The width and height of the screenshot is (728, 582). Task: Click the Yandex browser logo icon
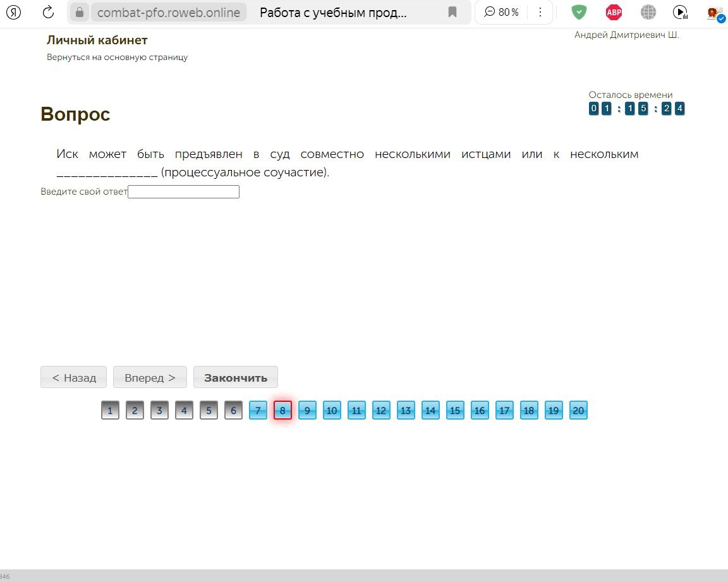pos(13,12)
